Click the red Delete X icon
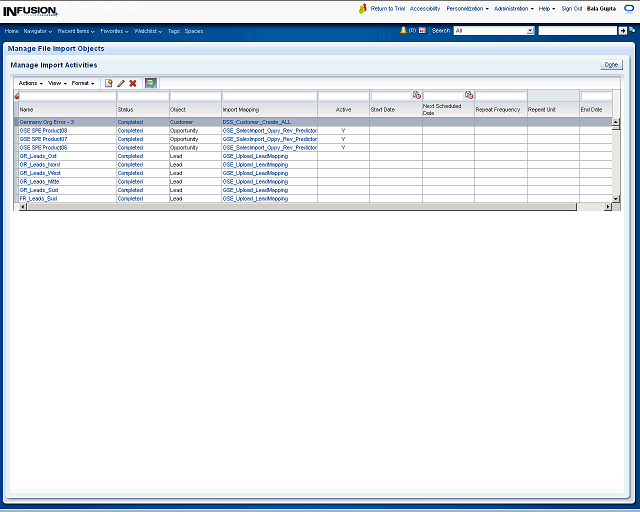Screen dimensions: 640x512 [x=132, y=83]
